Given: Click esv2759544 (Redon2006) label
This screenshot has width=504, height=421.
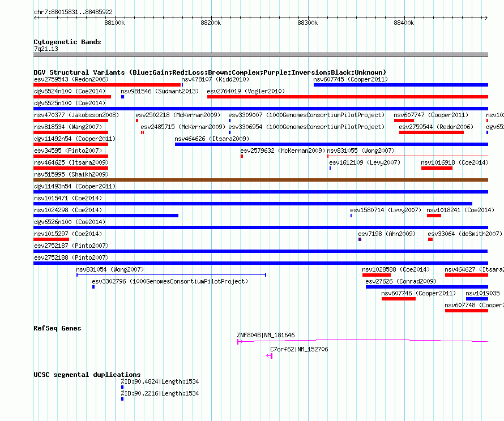Looking at the screenshot, I should click(x=436, y=127).
